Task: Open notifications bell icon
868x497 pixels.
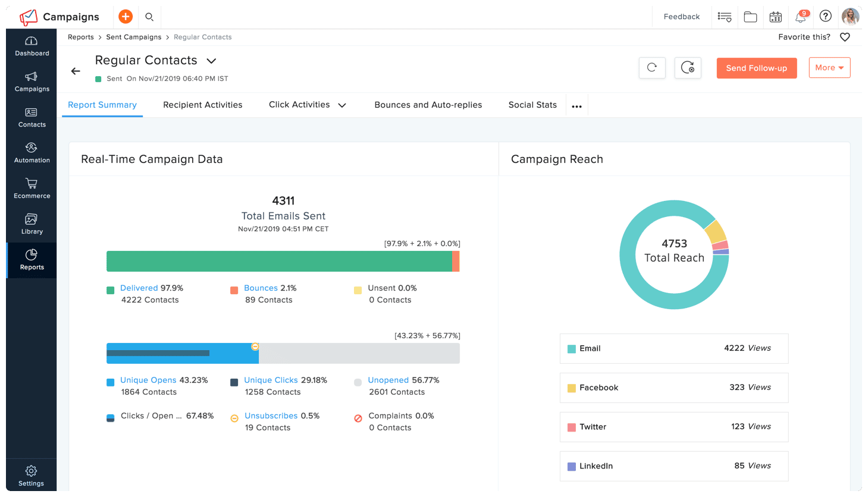Action: 801,17
